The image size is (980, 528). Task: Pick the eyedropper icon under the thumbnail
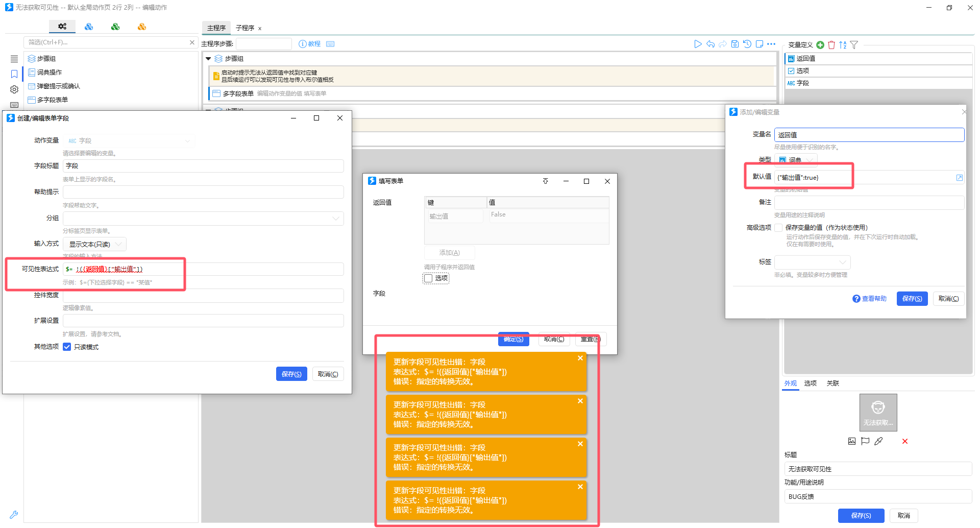point(878,441)
